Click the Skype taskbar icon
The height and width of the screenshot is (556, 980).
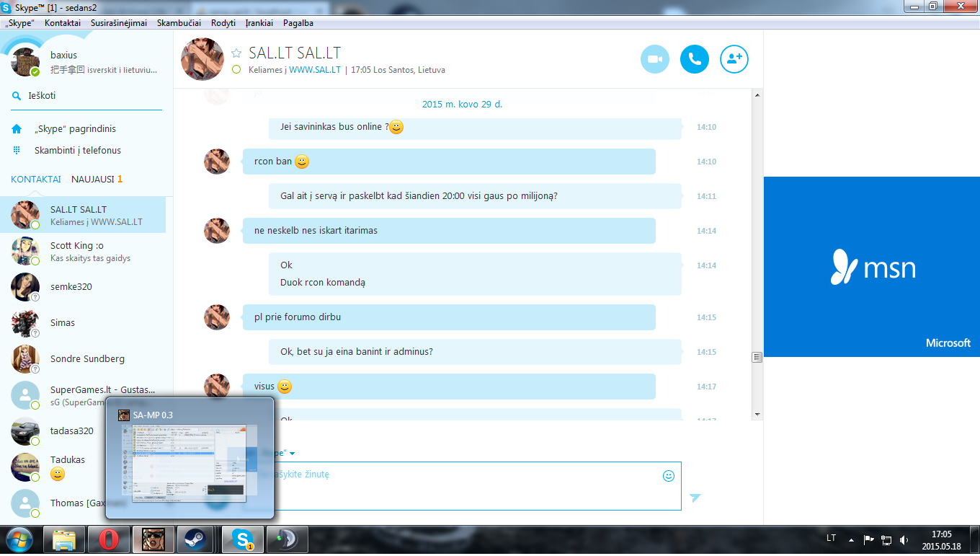coord(243,539)
